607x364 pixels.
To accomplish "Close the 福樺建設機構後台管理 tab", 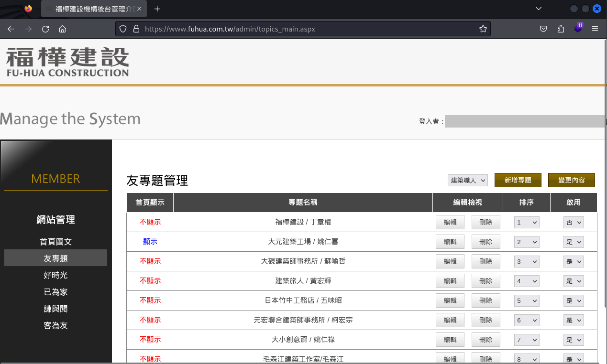I will 139,9.
